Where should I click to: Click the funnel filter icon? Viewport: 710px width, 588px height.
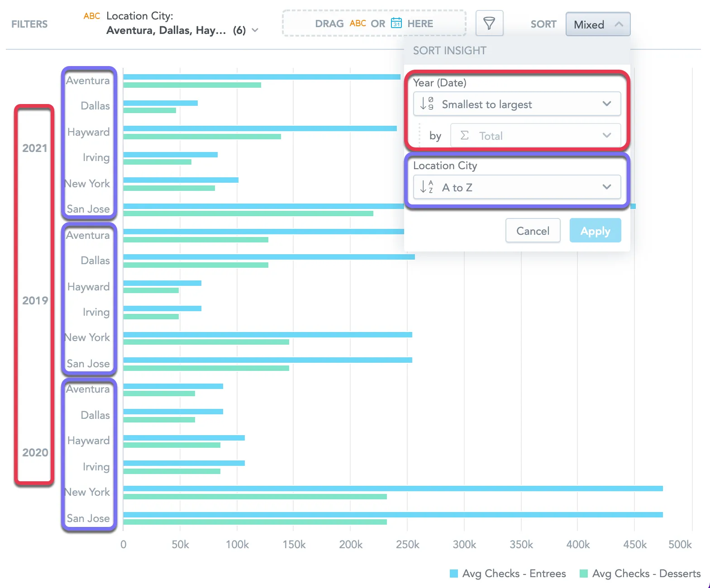(489, 23)
